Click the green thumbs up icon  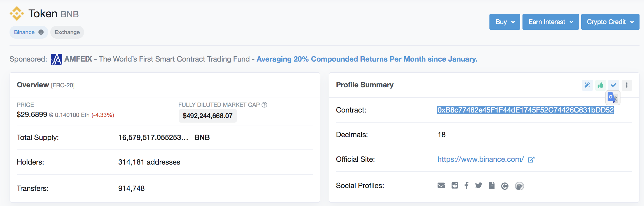pos(600,85)
